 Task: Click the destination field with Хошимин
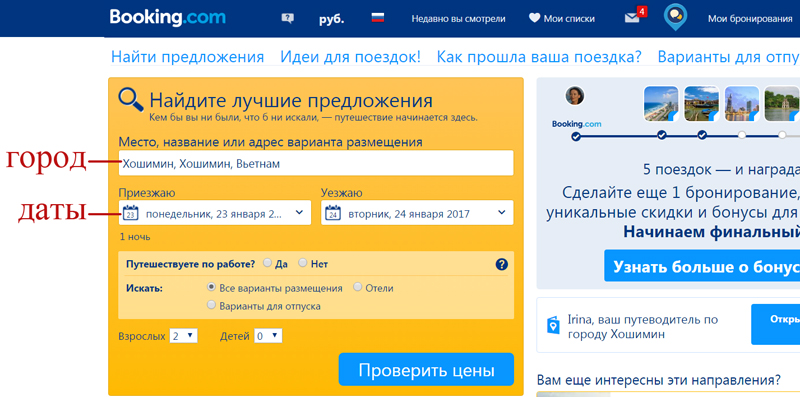316,163
